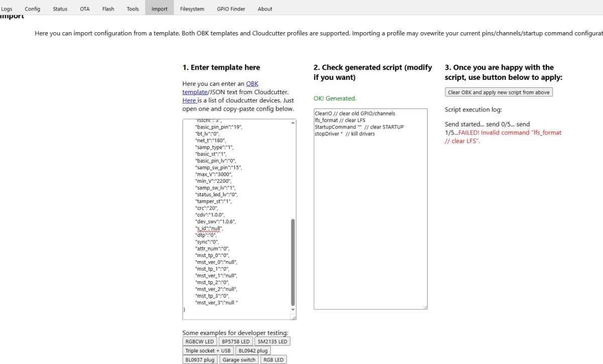
Task: Load the RGBCW LED example
Action: coord(199,341)
